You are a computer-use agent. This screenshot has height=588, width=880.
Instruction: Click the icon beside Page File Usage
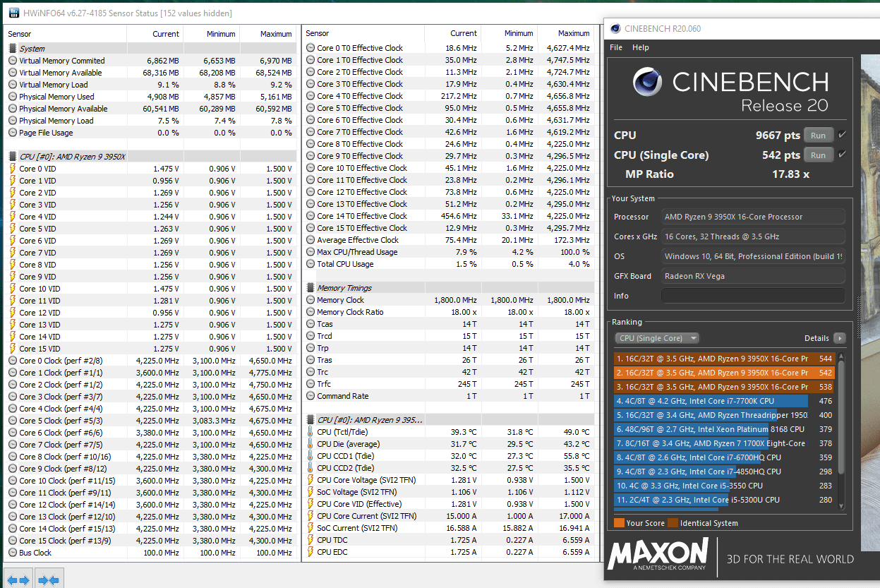(x=13, y=133)
